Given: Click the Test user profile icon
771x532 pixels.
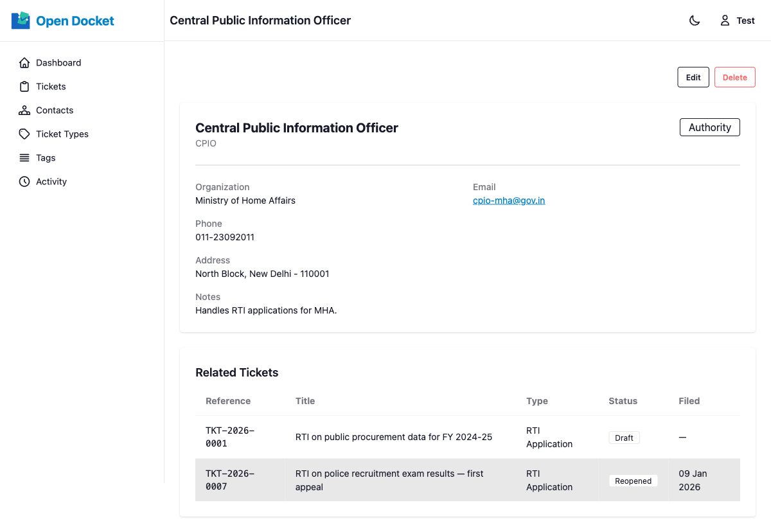Looking at the screenshot, I should (x=725, y=20).
